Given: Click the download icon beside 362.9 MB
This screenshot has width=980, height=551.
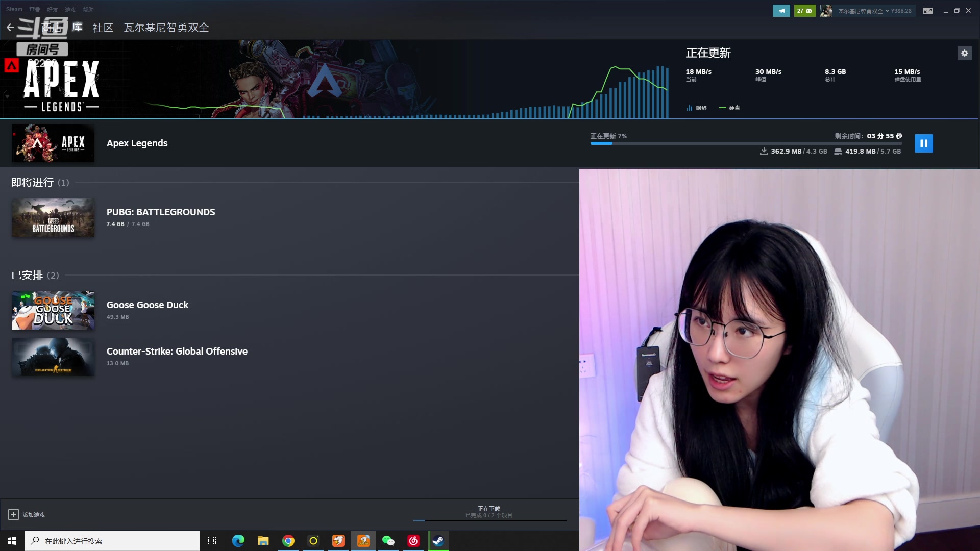Looking at the screenshot, I should tap(764, 152).
